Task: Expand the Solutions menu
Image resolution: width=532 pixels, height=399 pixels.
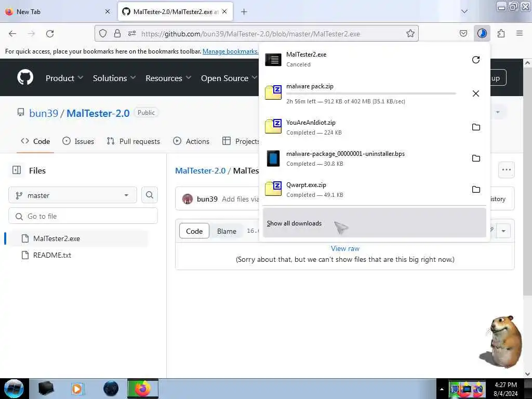Action: click(x=114, y=78)
